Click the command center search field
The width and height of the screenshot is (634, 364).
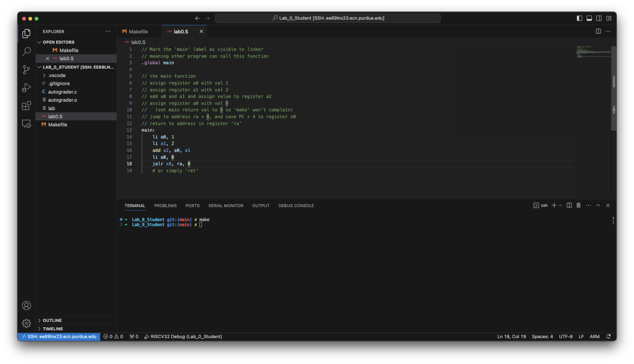click(x=327, y=18)
